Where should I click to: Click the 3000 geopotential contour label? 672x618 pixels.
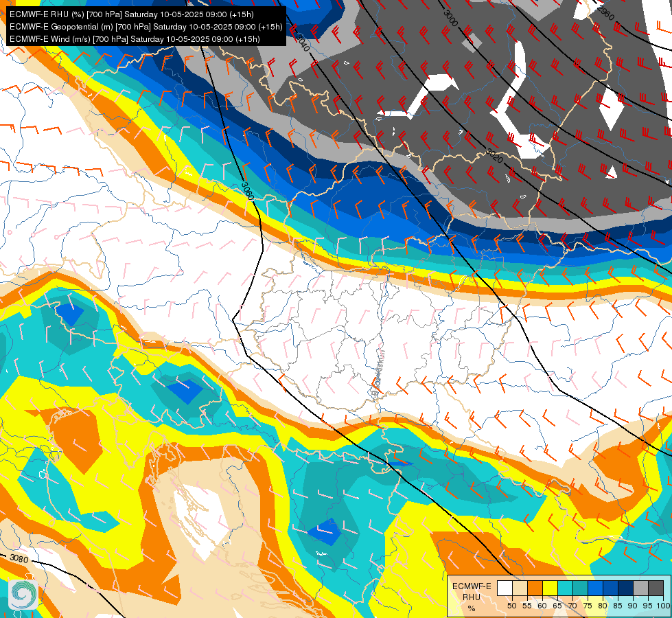[x=451, y=18]
